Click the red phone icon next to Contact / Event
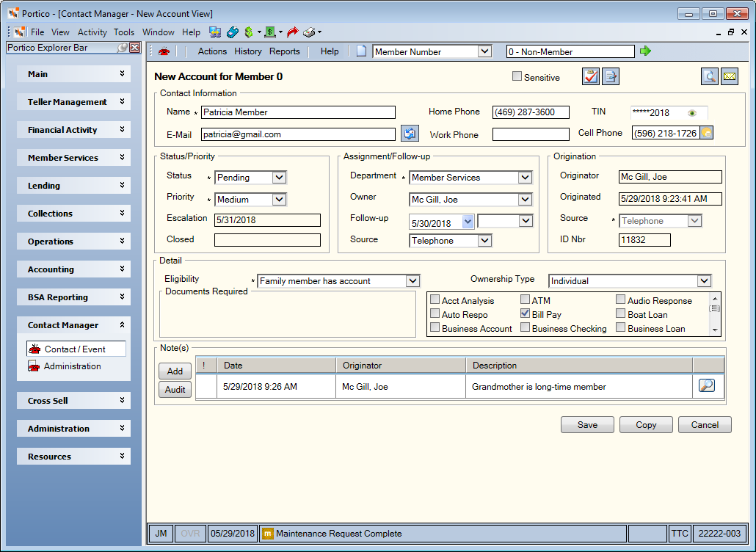The image size is (756, 552). coord(34,349)
